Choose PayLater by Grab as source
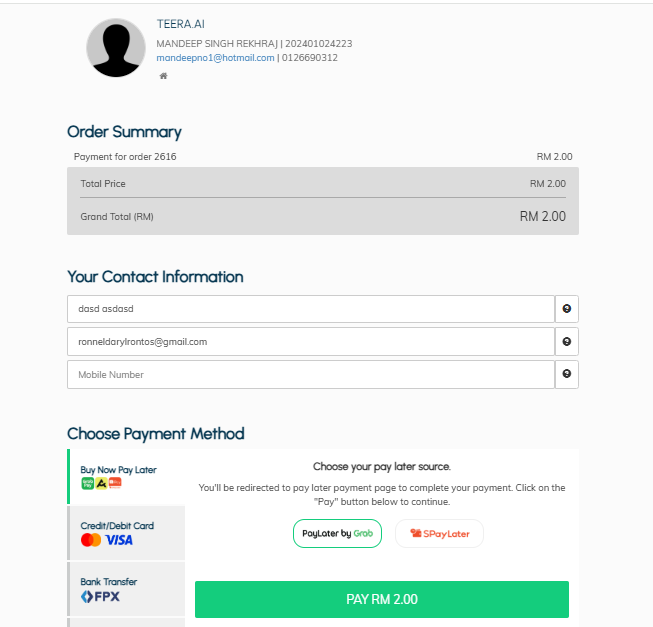This screenshot has width=653, height=627. point(338,534)
